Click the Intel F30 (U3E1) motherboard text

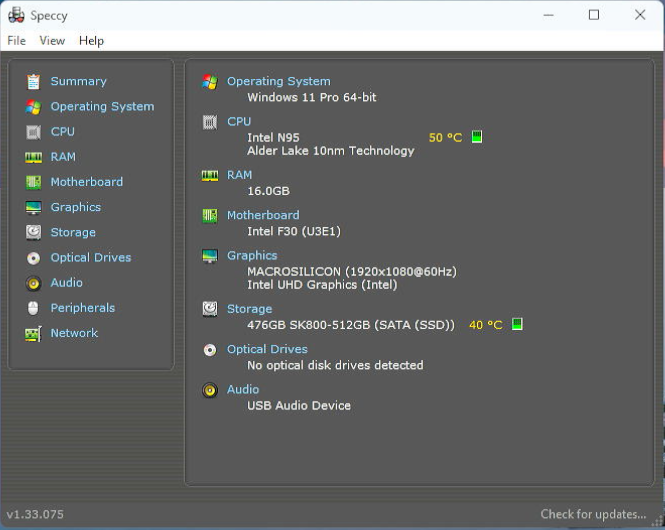[x=294, y=232]
